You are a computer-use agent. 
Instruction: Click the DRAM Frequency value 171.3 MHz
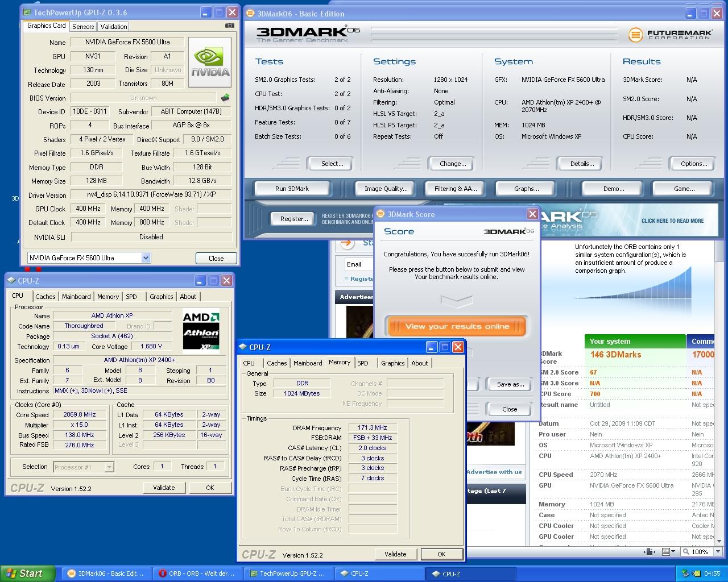[x=373, y=428]
